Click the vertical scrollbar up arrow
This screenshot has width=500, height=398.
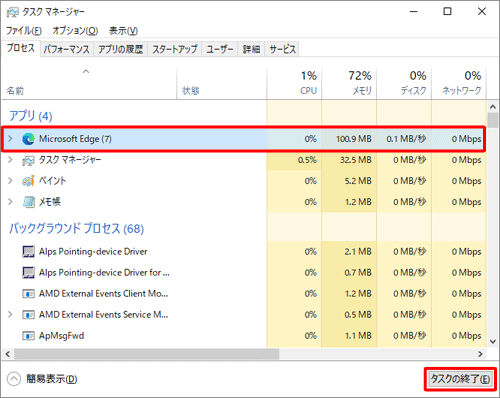493,107
